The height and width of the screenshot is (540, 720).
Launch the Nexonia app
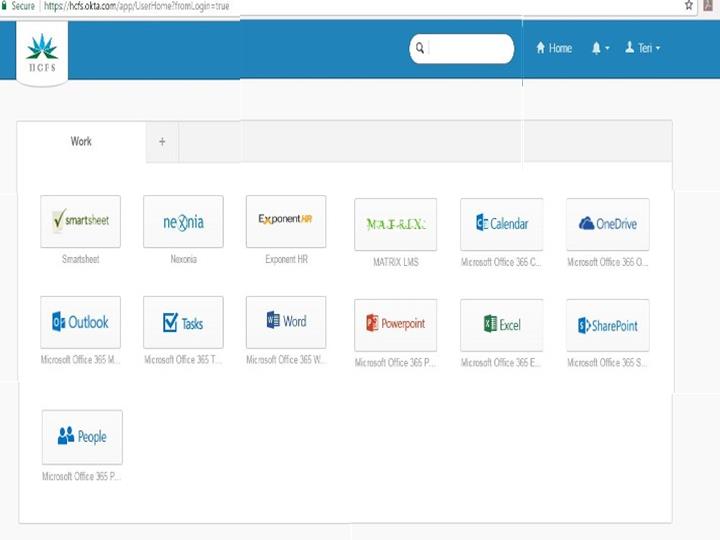click(183, 222)
